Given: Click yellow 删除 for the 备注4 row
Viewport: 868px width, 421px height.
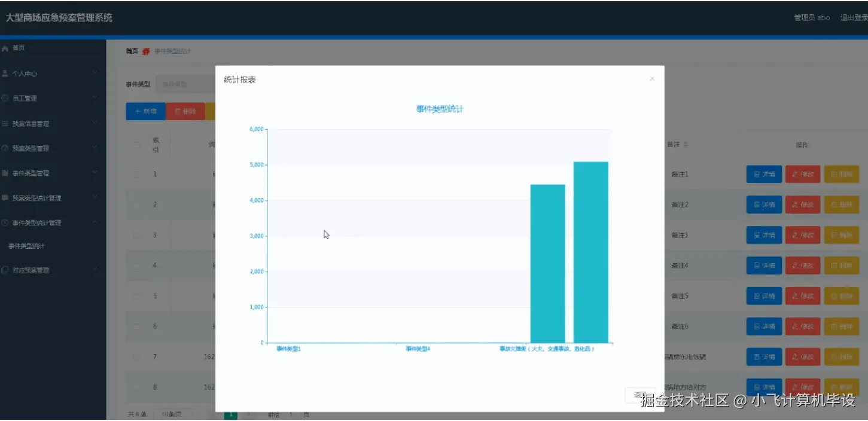Looking at the screenshot, I should coord(842,266).
